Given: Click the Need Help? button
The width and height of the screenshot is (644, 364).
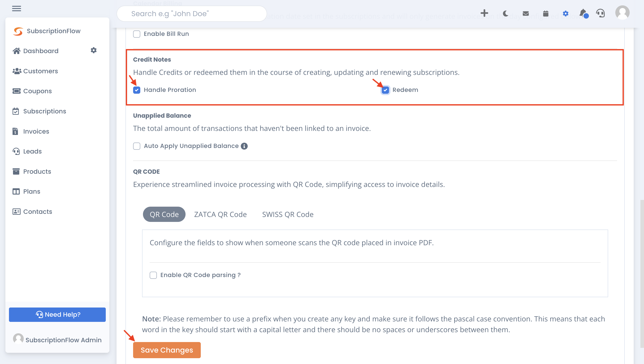Looking at the screenshot, I should 57,314.
